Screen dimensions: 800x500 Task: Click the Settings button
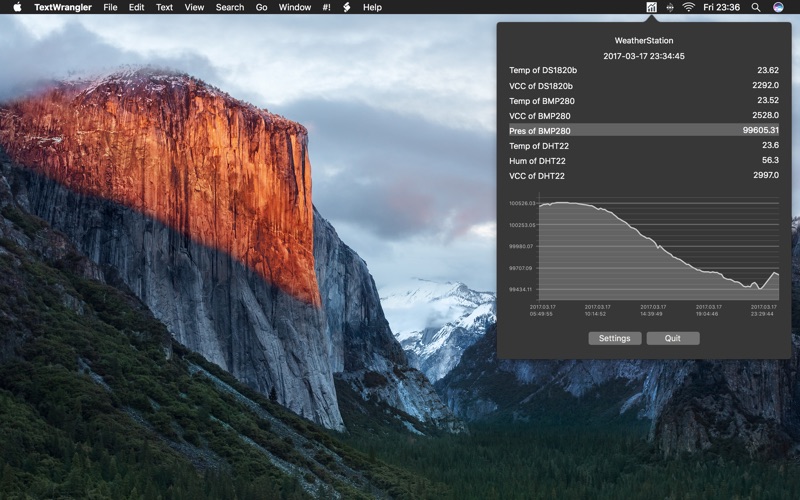pyautogui.click(x=614, y=338)
